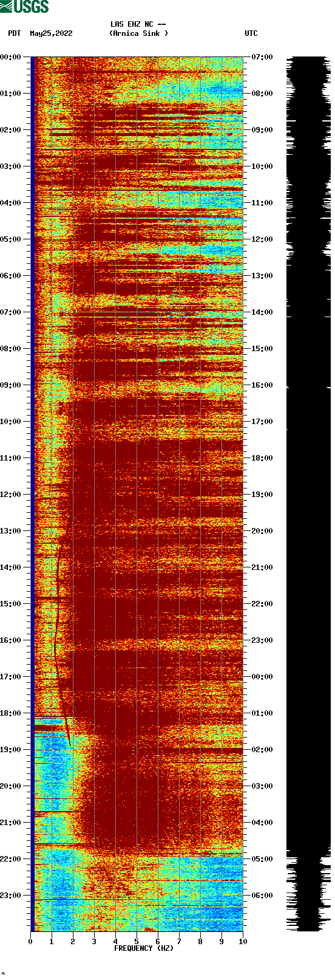The image size is (335, 980).
Task: Click the PDT time label 15:00
Action: (x=10, y=604)
